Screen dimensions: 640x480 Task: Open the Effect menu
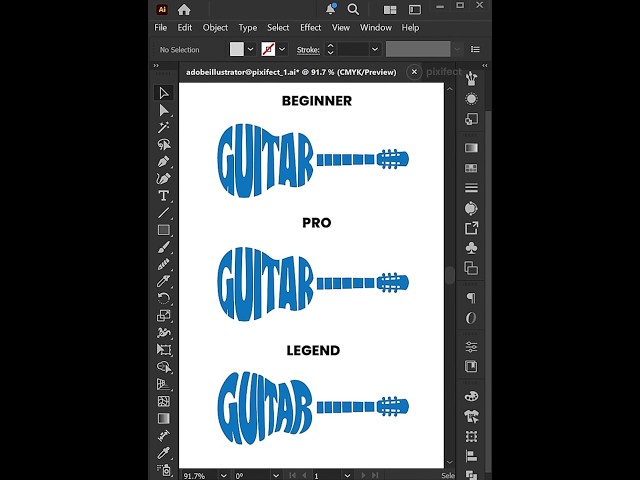click(311, 28)
